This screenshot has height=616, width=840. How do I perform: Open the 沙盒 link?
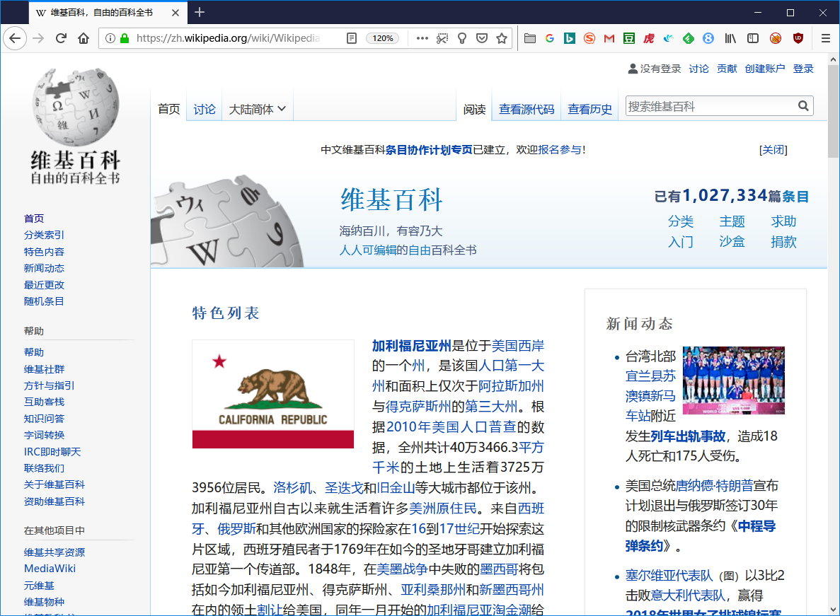pyautogui.click(x=732, y=241)
